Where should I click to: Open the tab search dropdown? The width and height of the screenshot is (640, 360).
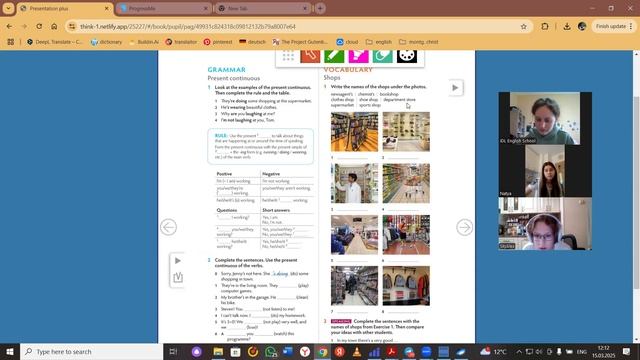(8, 8)
